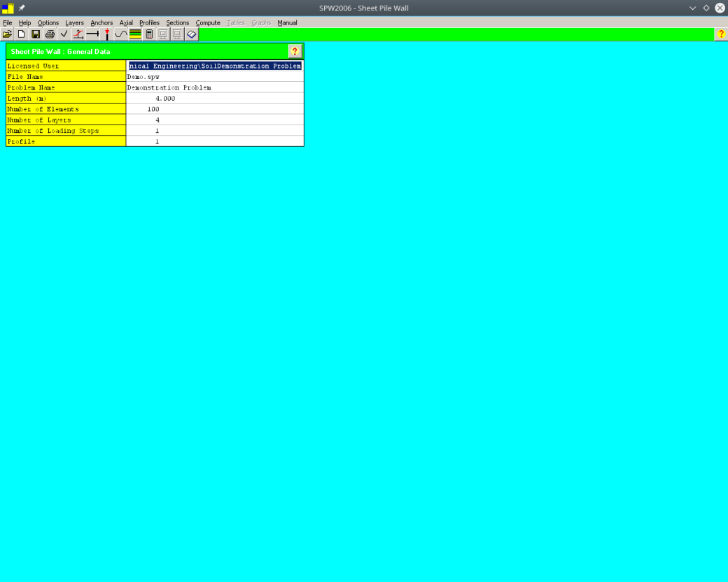
Task: Select the axial force tool icon
Action: click(78, 34)
